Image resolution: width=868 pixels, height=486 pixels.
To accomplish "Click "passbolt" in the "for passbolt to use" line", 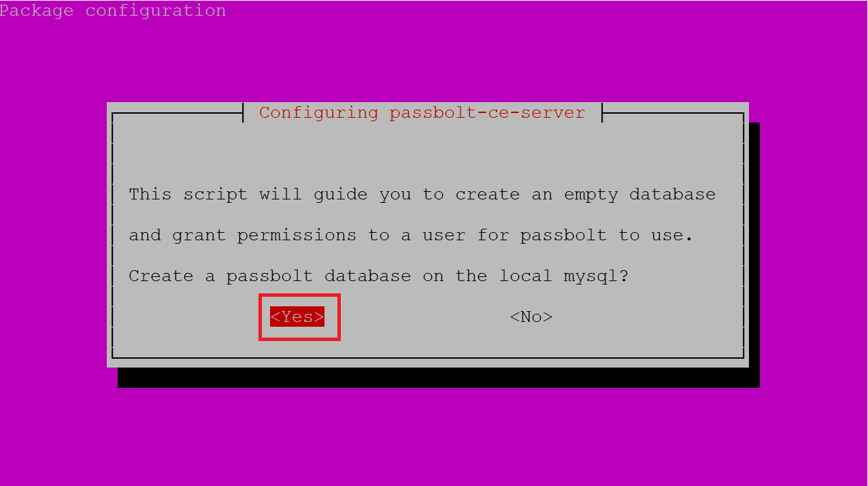I will click(x=563, y=236).
